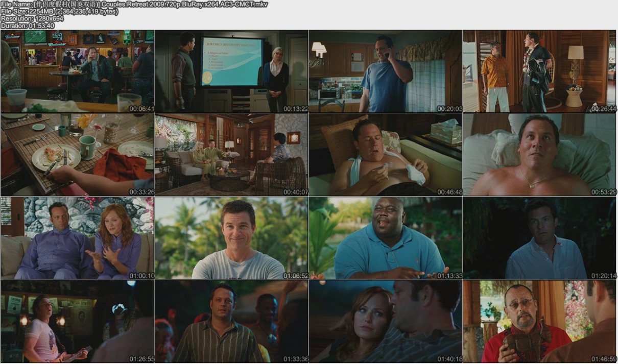This screenshot has width=618, height=364.
Task: Click the File Name line of text
Action: [134, 4]
